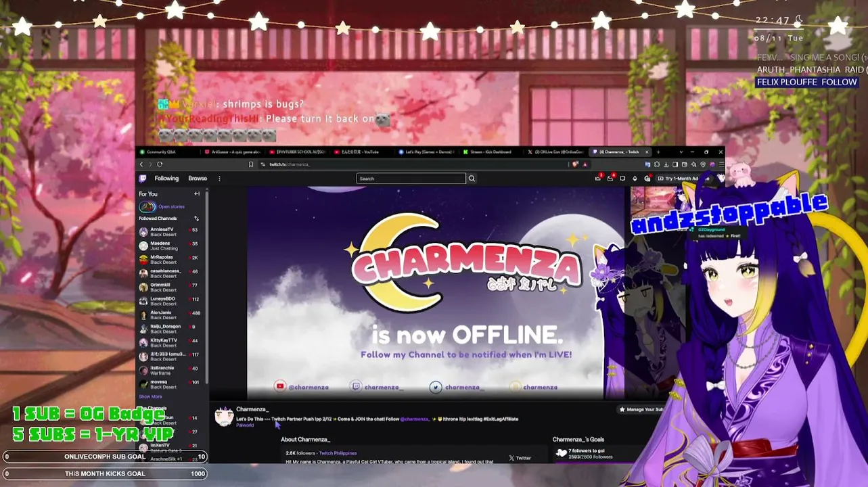Click the Get Bits diamond icon
Image resolution: width=868 pixels, height=487 pixels.
pyautogui.click(x=635, y=179)
